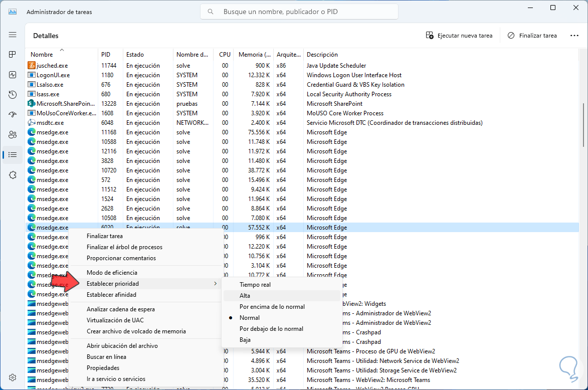Click Edge icon of PID 11168 row

[32, 132]
